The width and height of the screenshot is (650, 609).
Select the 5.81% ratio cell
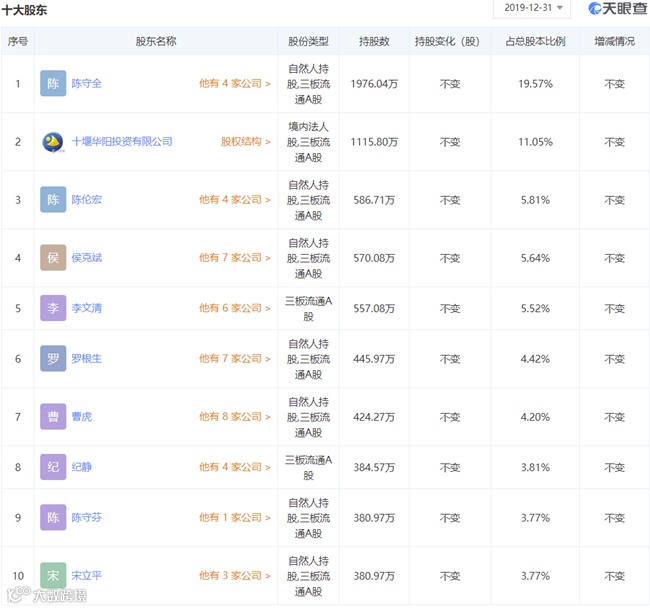click(x=535, y=200)
